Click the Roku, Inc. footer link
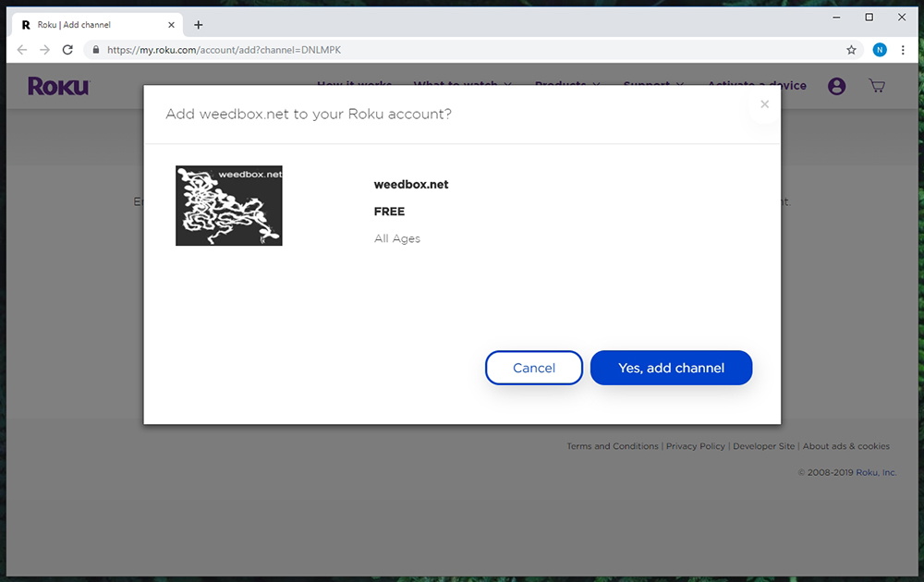 (876, 472)
